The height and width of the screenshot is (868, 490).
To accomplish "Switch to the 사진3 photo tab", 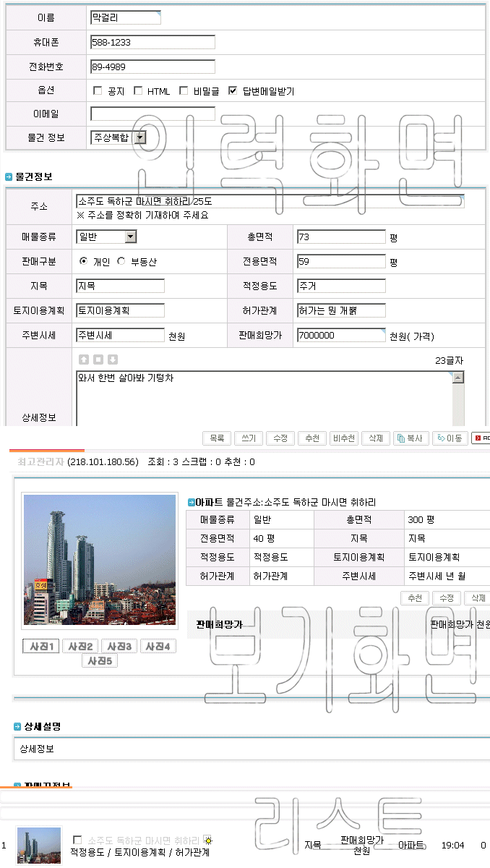I will pos(119,647).
